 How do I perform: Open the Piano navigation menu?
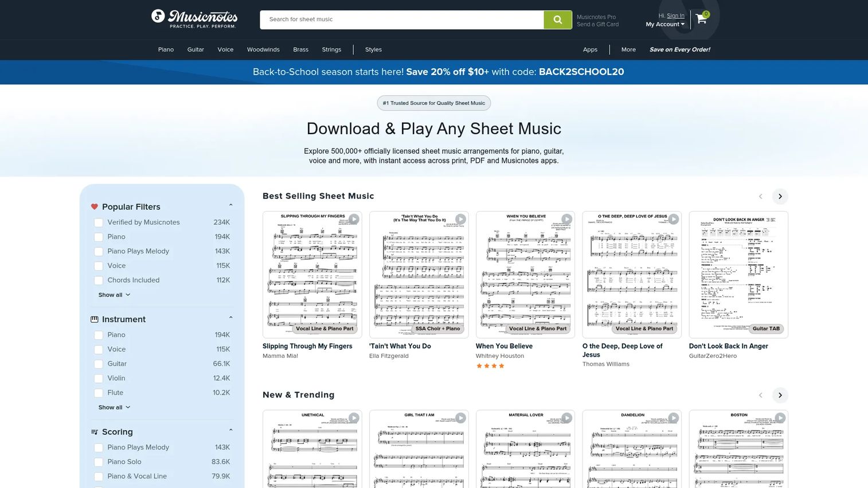(x=166, y=49)
